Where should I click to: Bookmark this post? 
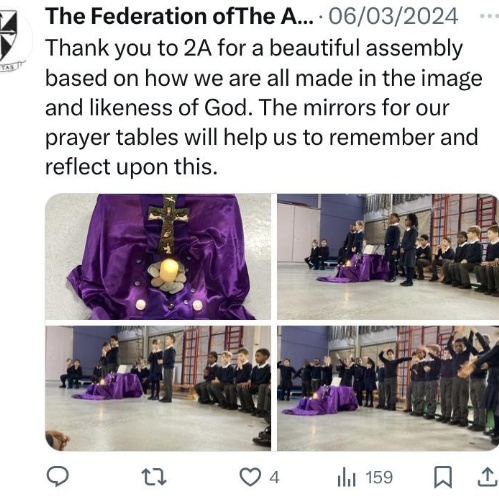443,477
